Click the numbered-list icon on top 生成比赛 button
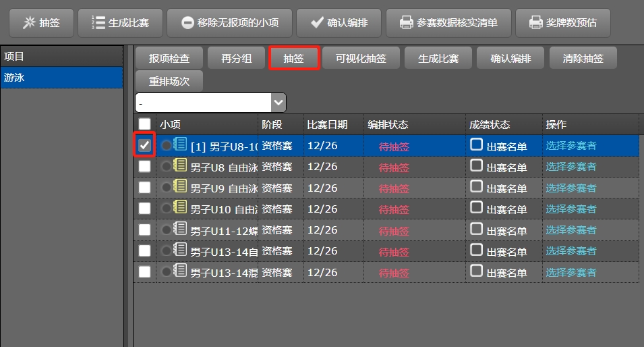The image size is (644, 347). pyautogui.click(x=98, y=23)
